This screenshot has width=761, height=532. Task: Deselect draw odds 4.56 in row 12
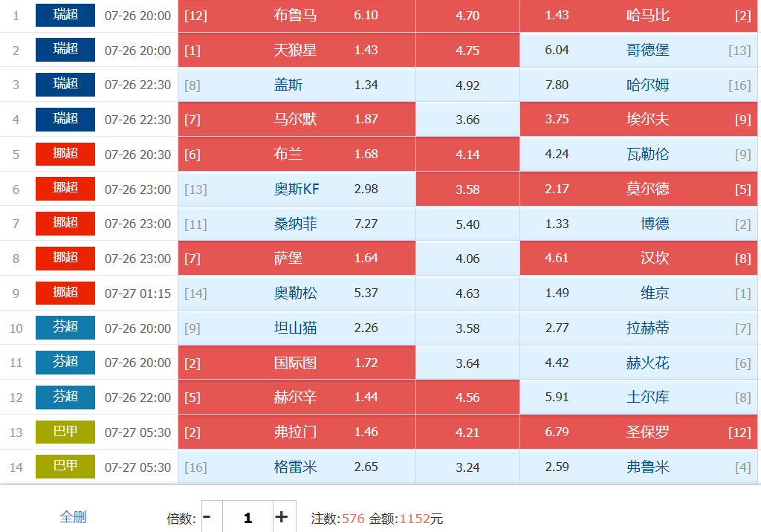(x=467, y=398)
